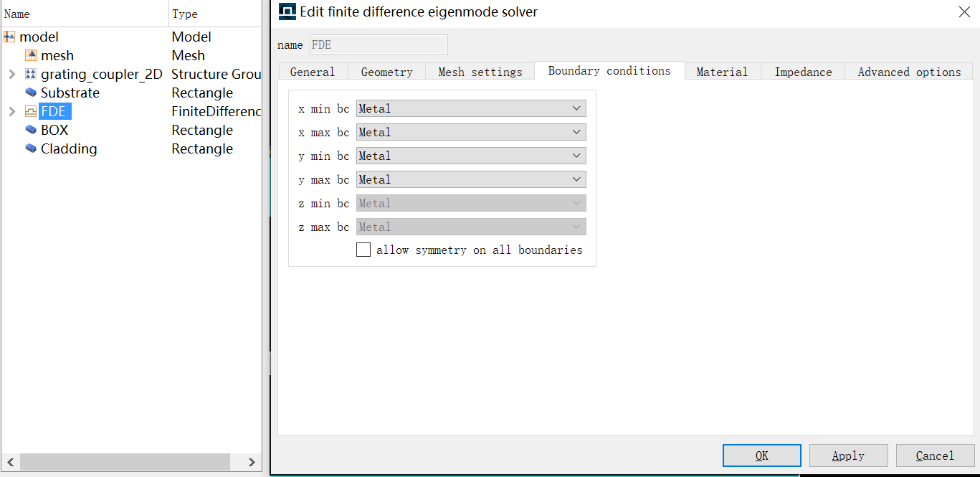980x477 pixels.
Task: Open the y min bc dropdown
Action: click(x=471, y=156)
